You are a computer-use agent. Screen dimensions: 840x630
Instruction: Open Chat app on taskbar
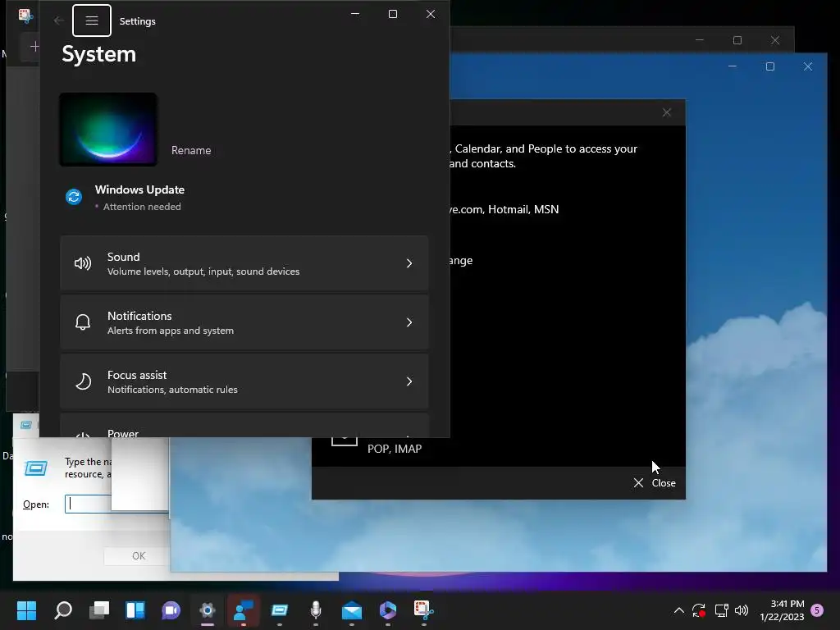coord(171,610)
